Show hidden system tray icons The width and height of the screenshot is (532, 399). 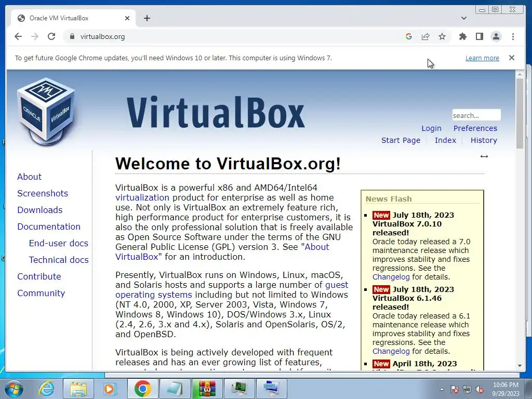coord(442,389)
